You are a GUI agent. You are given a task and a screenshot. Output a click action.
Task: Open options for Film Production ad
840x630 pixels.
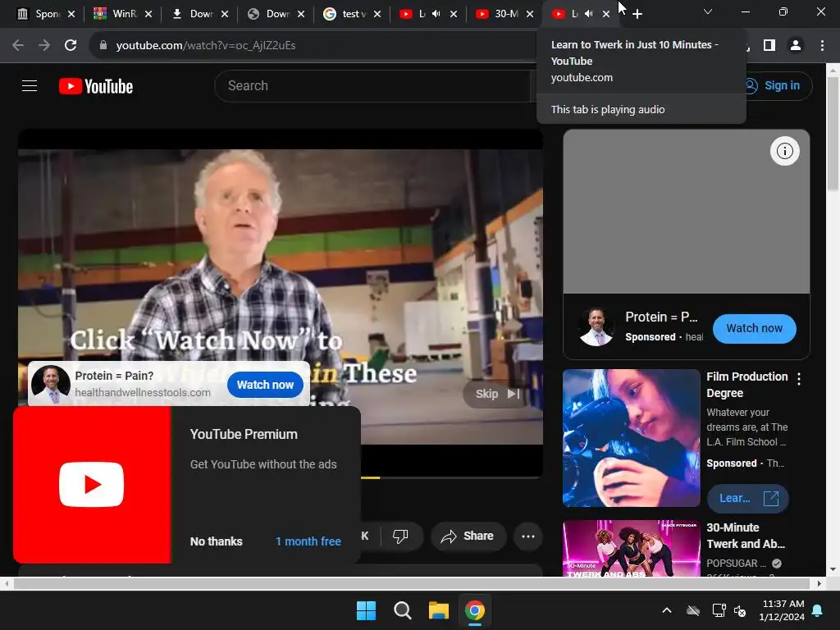(x=799, y=379)
